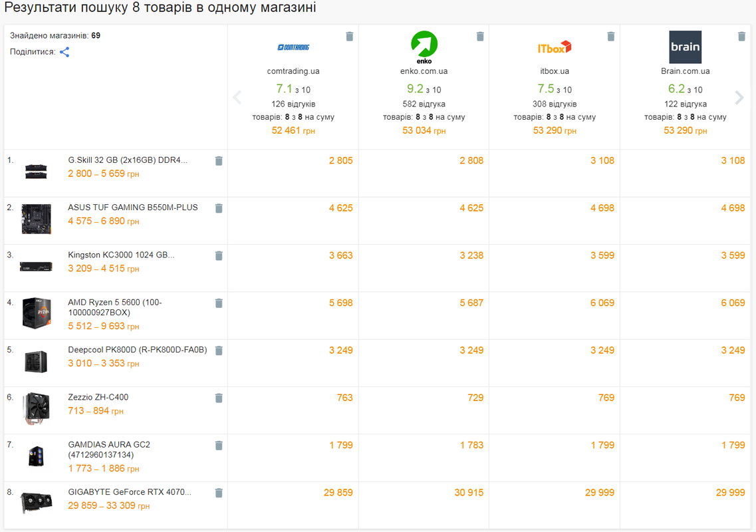
Task: Open itbox.ua 308 відгуків reviews
Action: coord(555,104)
